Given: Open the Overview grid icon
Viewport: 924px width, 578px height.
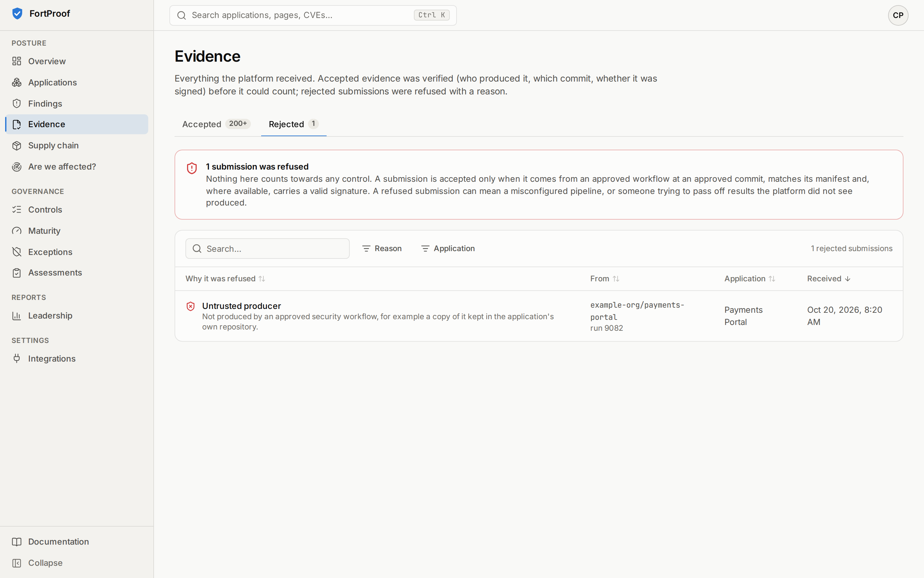Looking at the screenshot, I should pyautogui.click(x=16, y=61).
